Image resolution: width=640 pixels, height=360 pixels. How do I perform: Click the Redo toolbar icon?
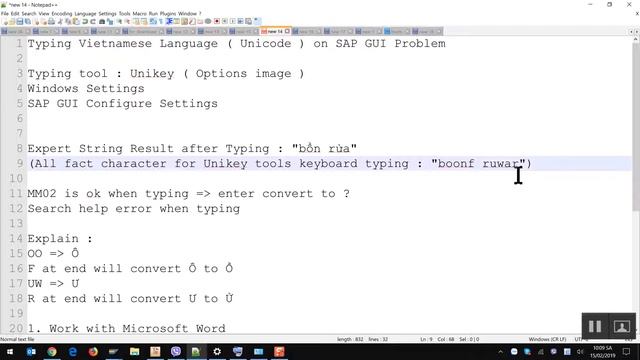coord(93,21)
